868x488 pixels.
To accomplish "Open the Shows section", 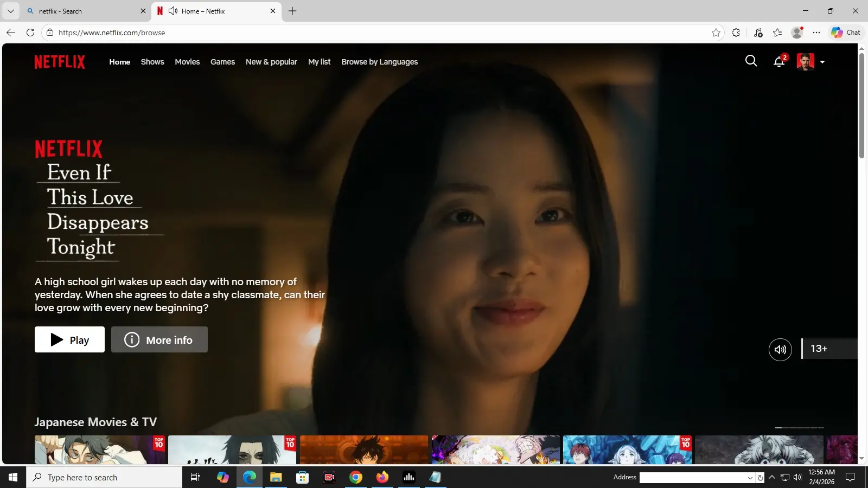I will pyautogui.click(x=152, y=62).
